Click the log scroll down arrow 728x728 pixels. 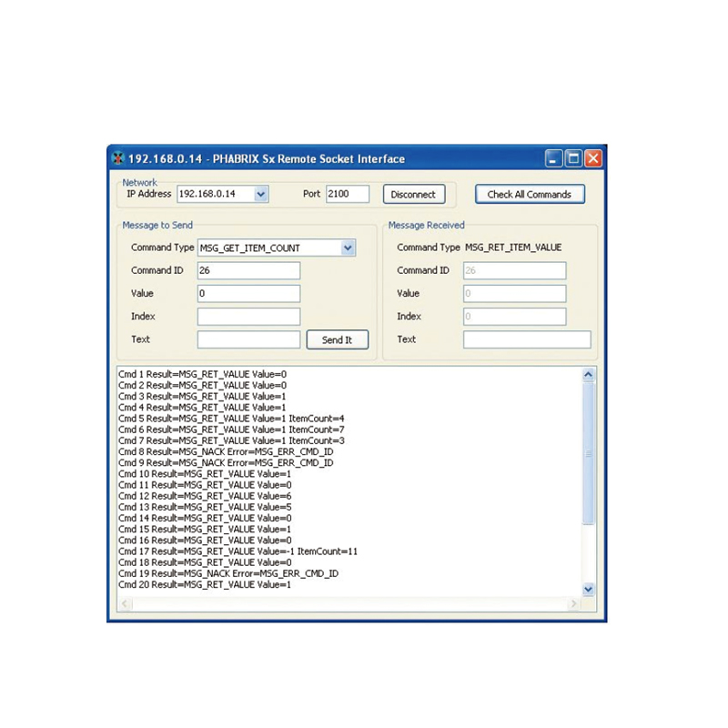click(x=588, y=590)
